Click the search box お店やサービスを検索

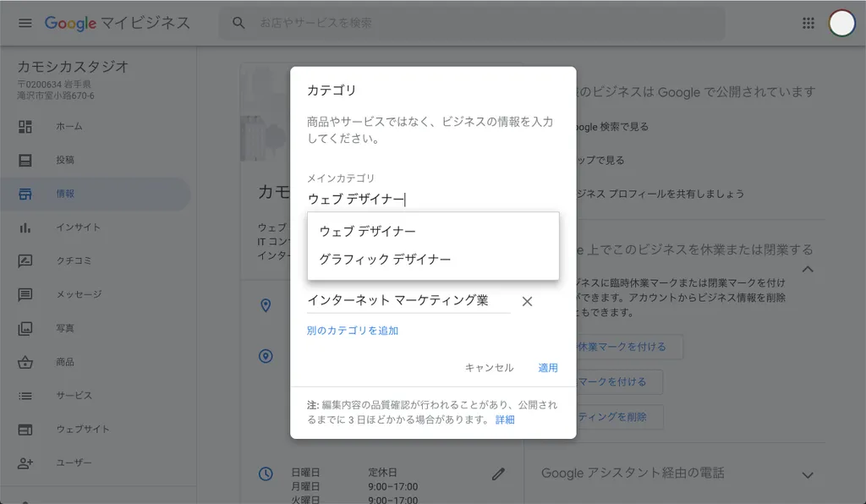pos(472,23)
